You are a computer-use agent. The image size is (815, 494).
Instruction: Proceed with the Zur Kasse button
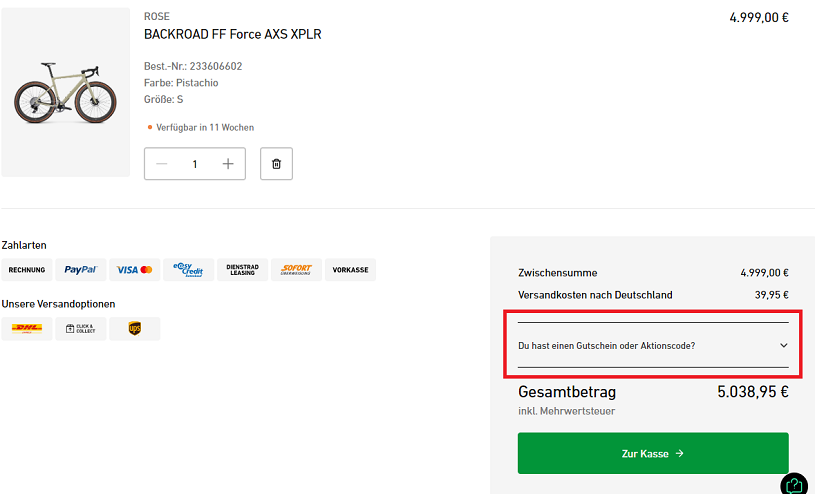(x=653, y=453)
